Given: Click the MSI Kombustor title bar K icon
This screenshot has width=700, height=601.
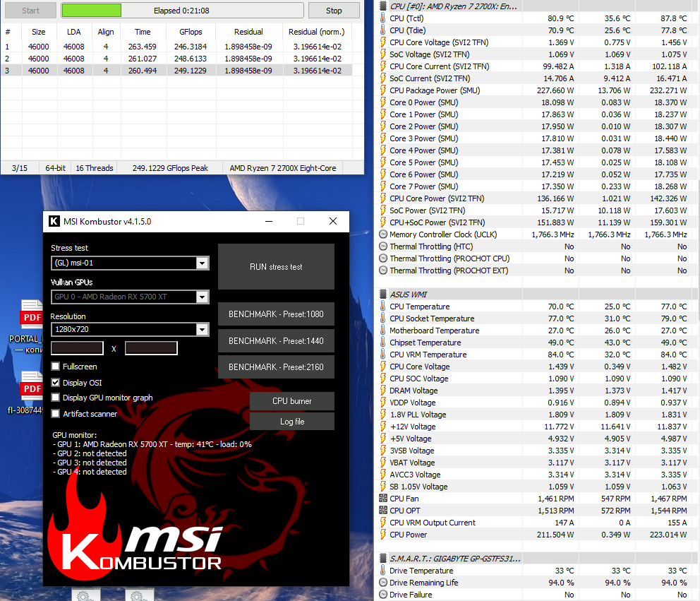Looking at the screenshot, I should click(x=54, y=221).
